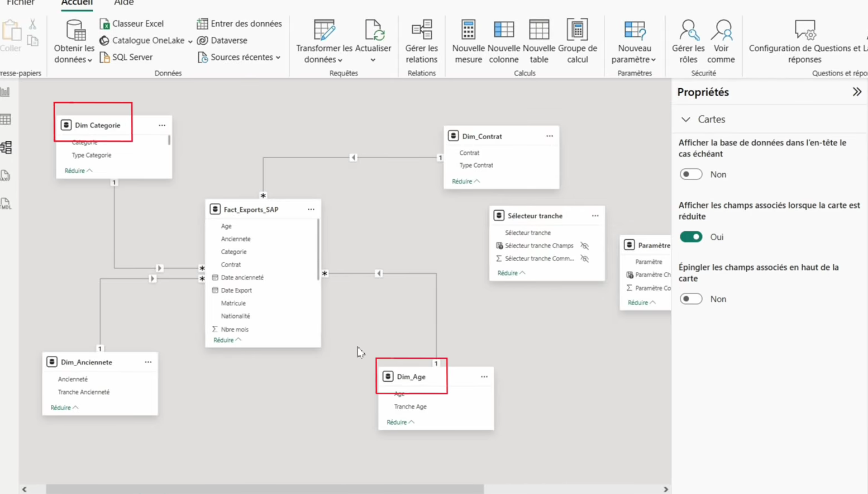Disable showing associated fields when card collapsed
868x494 pixels.
pyautogui.click(x=691, y=237)
